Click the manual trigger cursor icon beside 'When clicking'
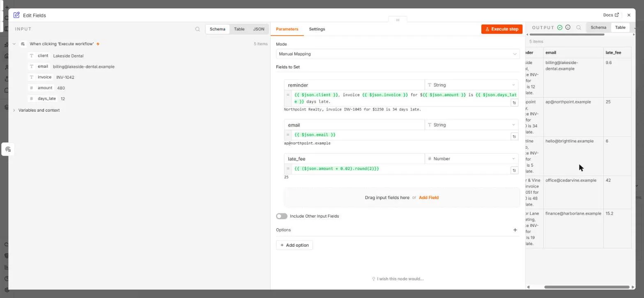Image resolution: width=644 pixels, height=298 pixels. (23, 44)
